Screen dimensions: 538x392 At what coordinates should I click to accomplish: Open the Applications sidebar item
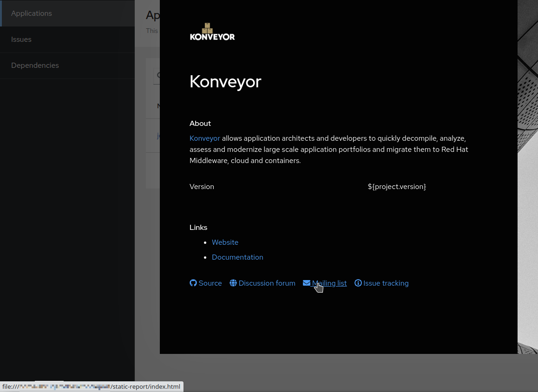click(x=67, y=13)
